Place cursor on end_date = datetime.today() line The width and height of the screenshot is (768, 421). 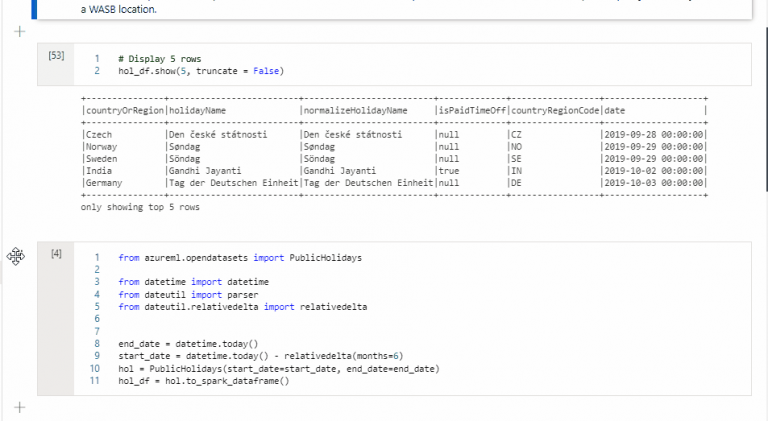point(188,344)
